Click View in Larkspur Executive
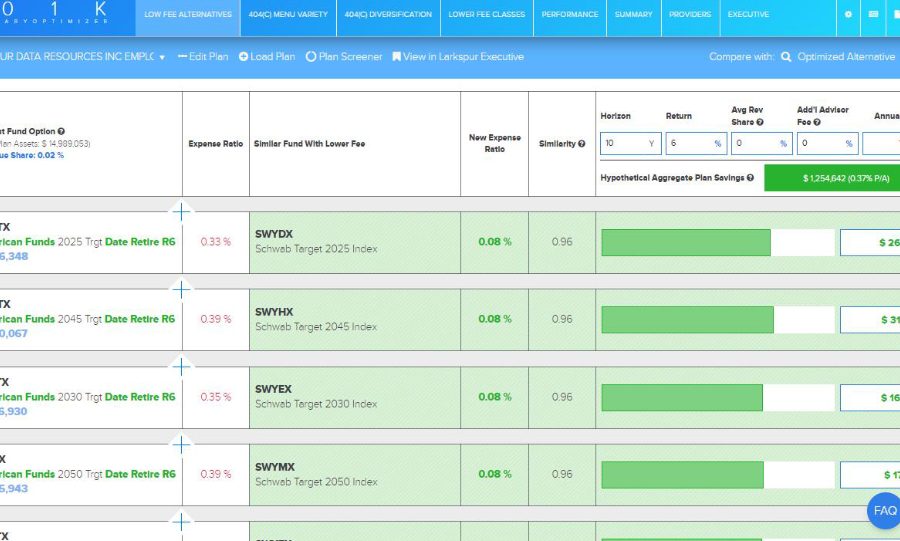 coord(457,57)
